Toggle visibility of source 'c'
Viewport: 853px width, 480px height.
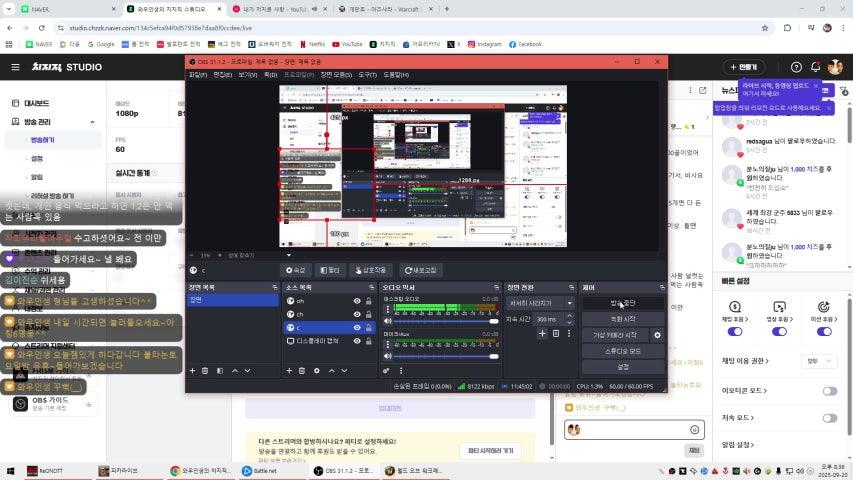[357, 328]
